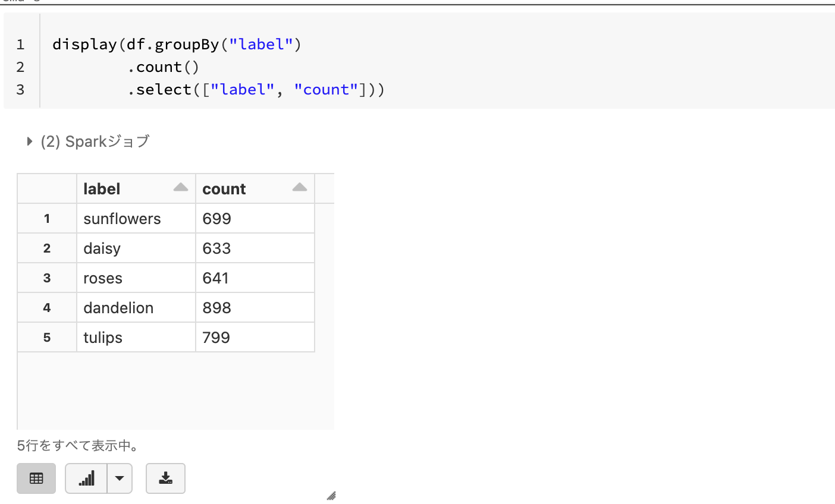This screenshot has height=504, width=835.
Task: Show results as bar chart
Action: click(x=87, y=478)
